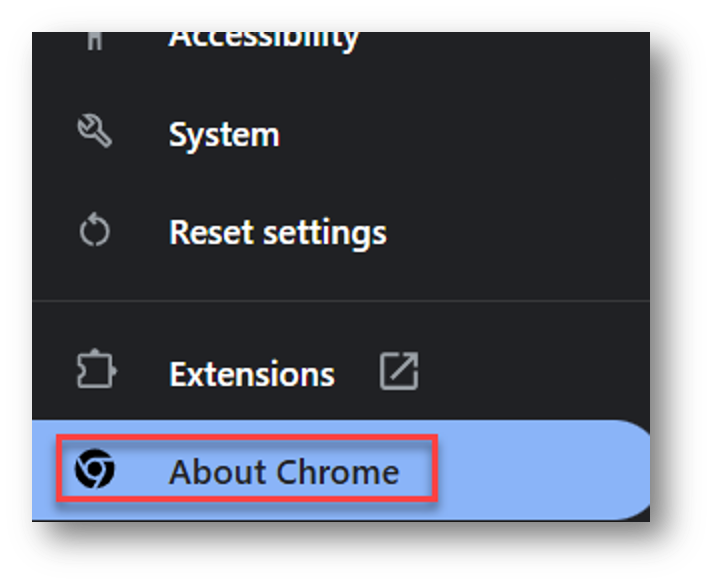Click the Extensions puzzle piece icon
The image size is (712, 584).
(95, 372)
